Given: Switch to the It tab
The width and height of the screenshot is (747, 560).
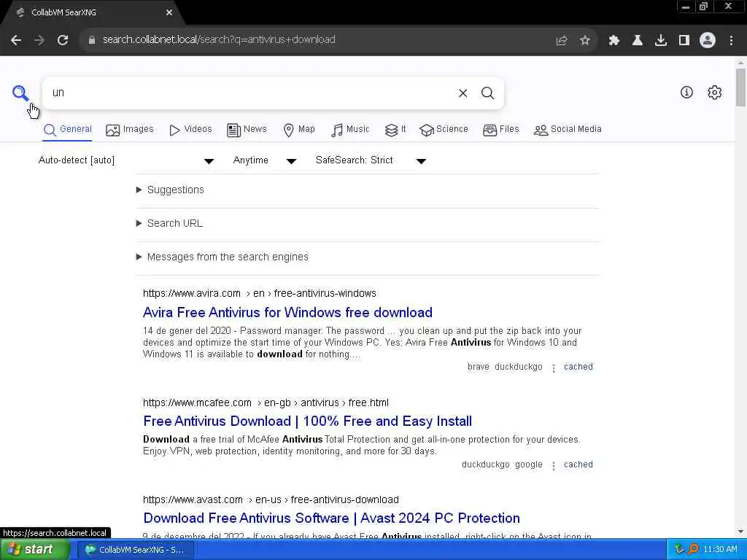Looking at the screenshot, I should click(395, 130).
